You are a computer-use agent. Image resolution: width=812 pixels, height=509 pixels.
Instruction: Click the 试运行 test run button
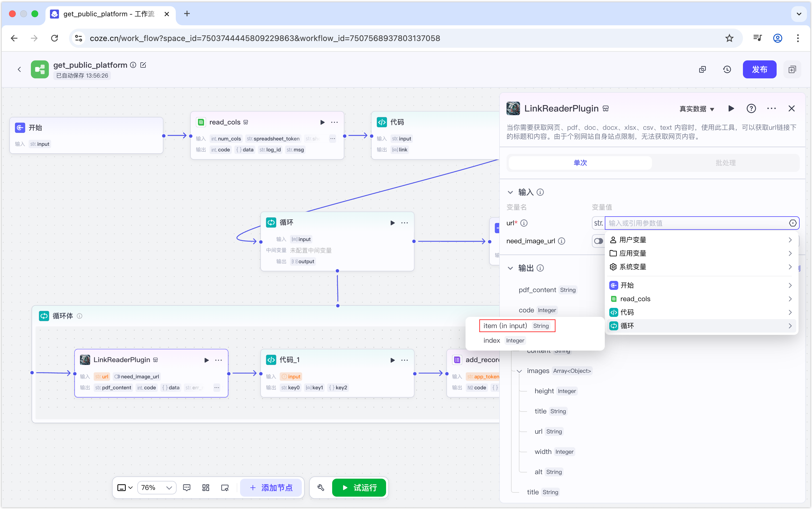(359, 487)
